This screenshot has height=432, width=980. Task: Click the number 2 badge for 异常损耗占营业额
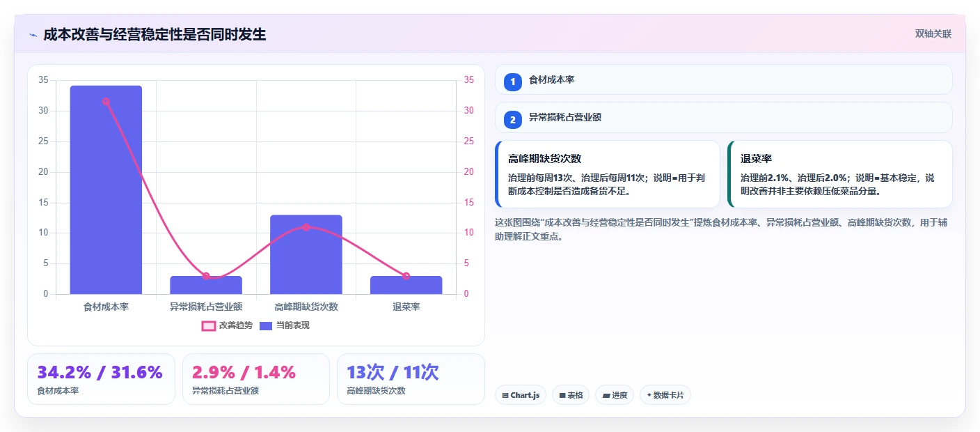pyautogui.click(x=513, y=120)
